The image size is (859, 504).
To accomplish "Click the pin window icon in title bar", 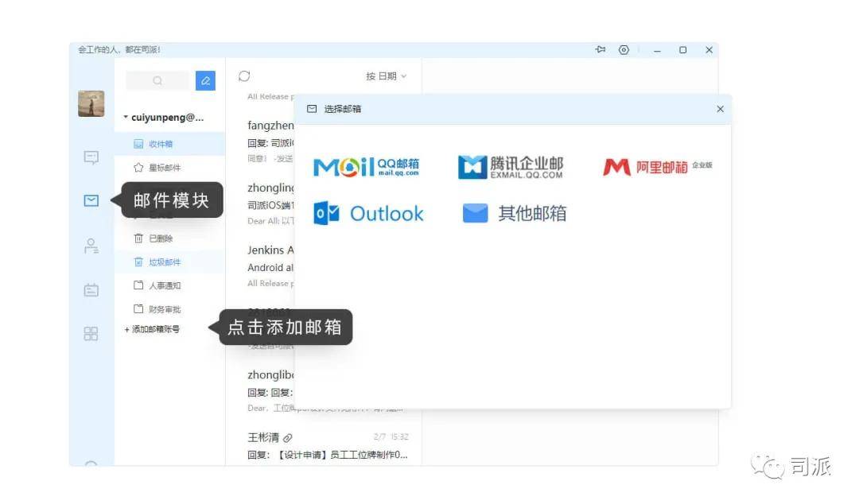I will click(601, 50).
